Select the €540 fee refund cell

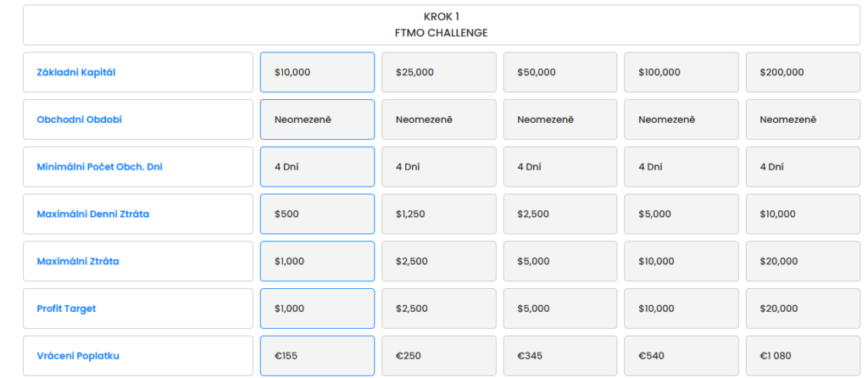[681, 356]
